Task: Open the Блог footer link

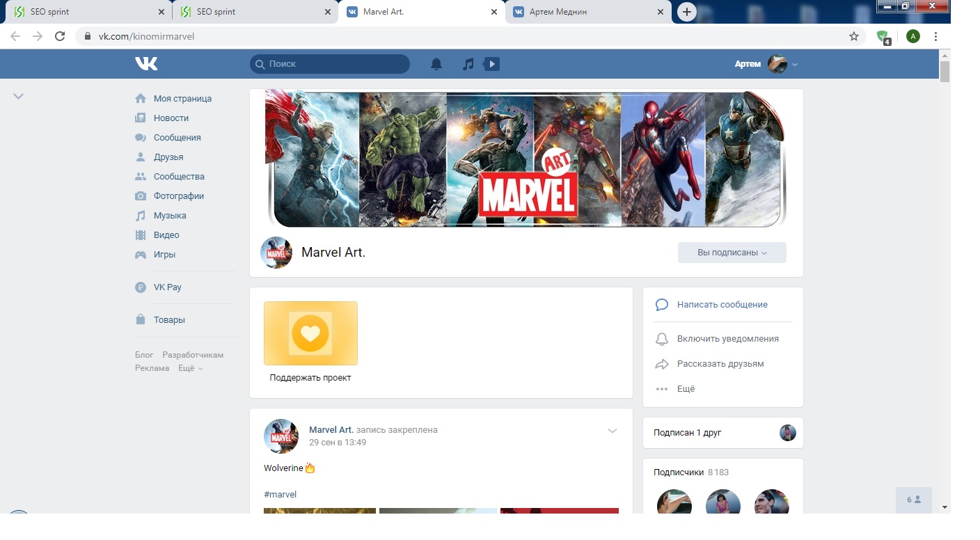Action: [144, 355]
